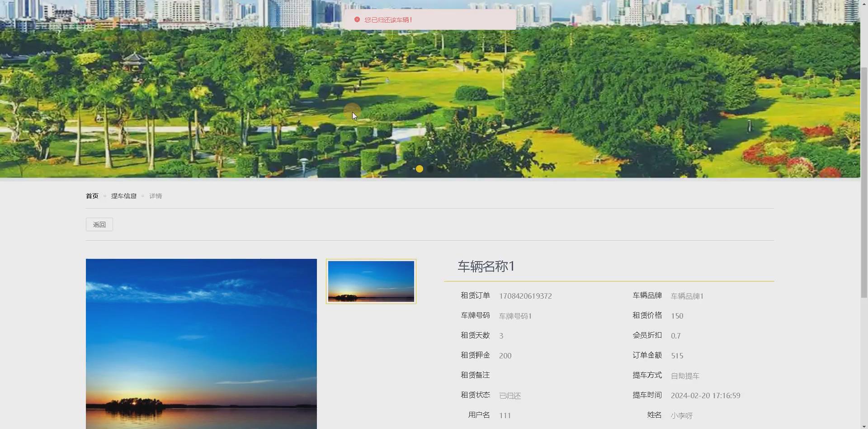
Task: Click the large sunset preview image
Action: click(201, 344)
